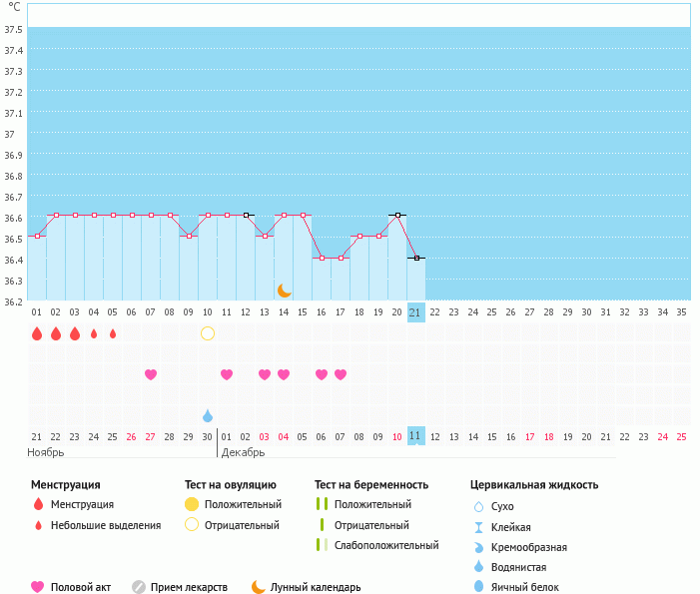
Task: Click the highlighted calendar date 11
Action: (416, 436)
